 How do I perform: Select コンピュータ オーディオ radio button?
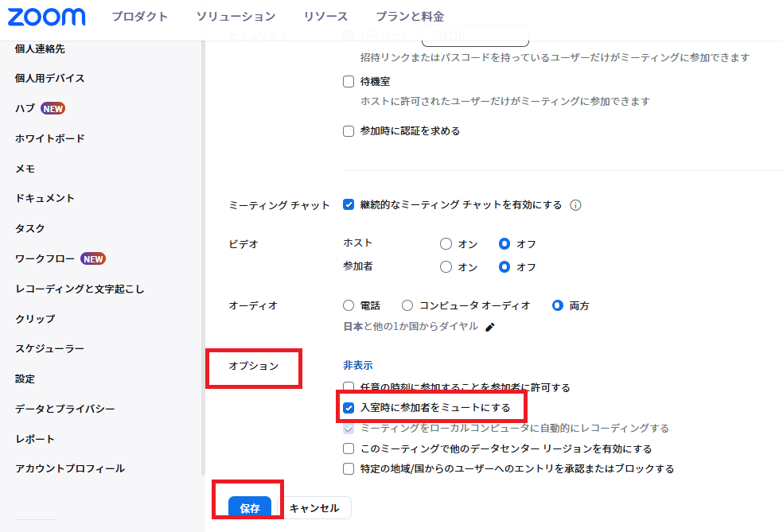407,305
